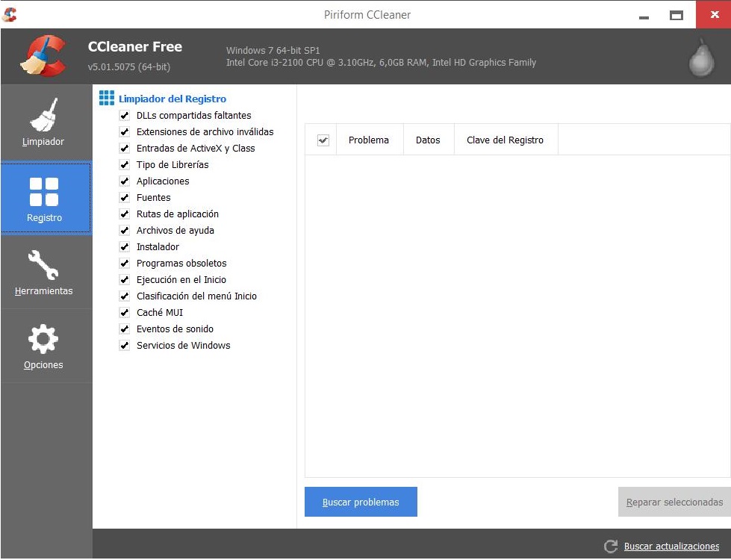
Task: Open Herramientas wrench section
Action: pyautogui.click(x=46, y=272)
